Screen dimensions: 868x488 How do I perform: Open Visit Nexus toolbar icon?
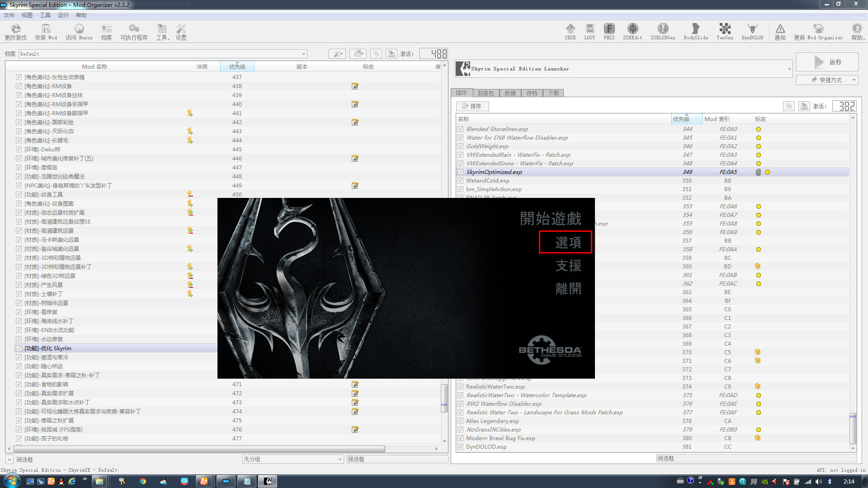[x=79, y=31]
